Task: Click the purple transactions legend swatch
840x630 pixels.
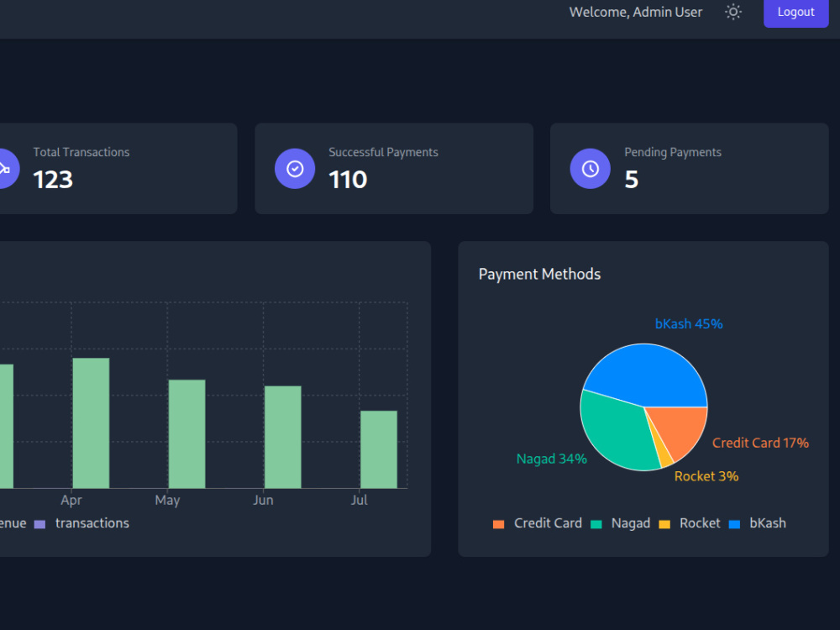Action: pos(39,524)
